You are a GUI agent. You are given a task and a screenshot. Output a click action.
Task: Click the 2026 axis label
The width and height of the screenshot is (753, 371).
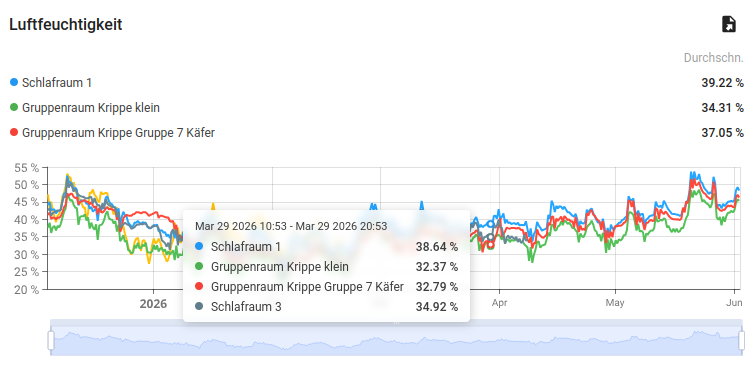point(153,304)
